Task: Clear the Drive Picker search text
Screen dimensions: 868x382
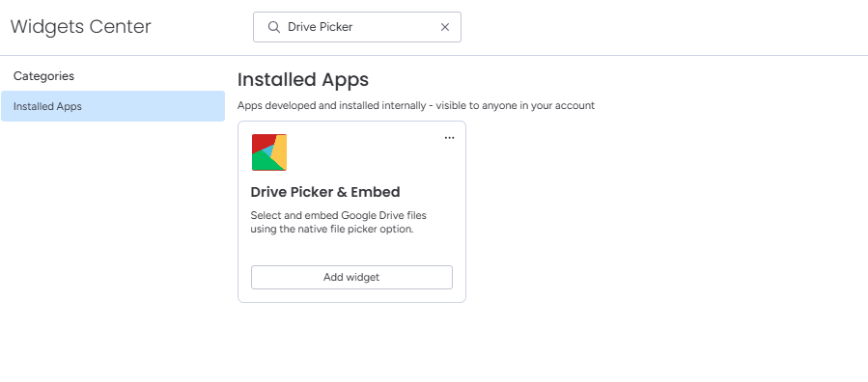Action: point(445,27)
